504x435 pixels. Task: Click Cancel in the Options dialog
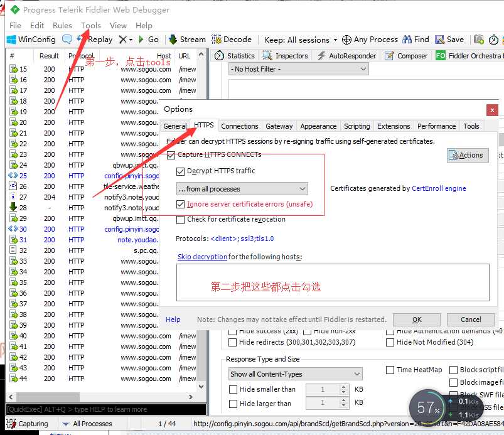pyautogui.click(x=471, y=320)
